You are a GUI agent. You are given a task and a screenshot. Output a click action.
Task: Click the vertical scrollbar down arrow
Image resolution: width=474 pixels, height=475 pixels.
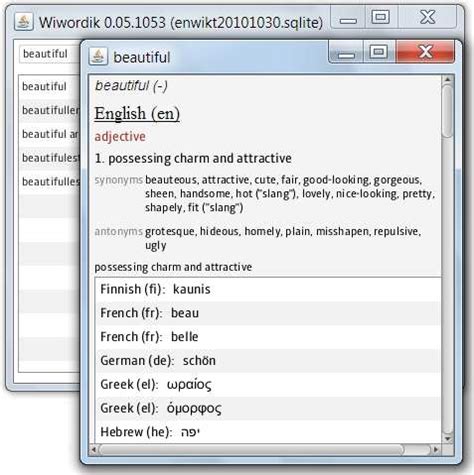(x=447, y=438)
